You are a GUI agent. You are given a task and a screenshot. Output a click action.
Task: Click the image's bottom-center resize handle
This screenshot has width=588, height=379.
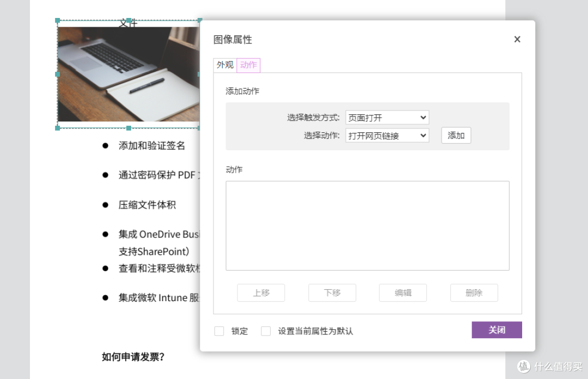point(128,128)
